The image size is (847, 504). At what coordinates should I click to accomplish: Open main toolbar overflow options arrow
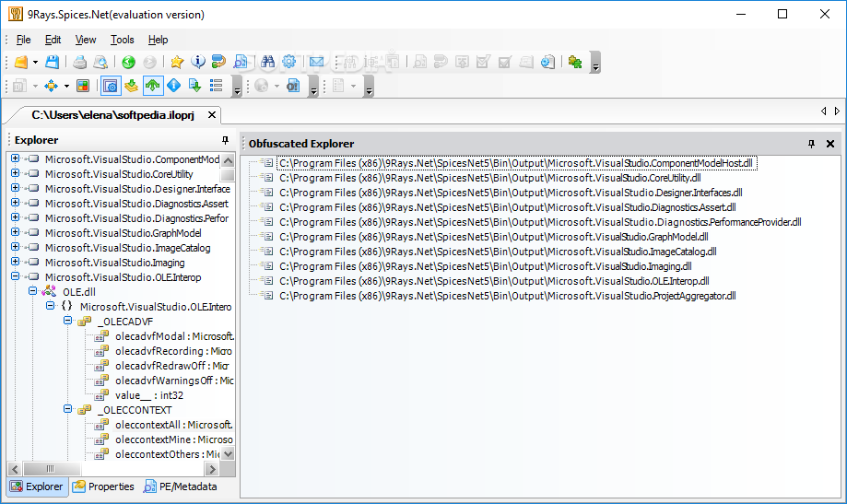point(595,62)
